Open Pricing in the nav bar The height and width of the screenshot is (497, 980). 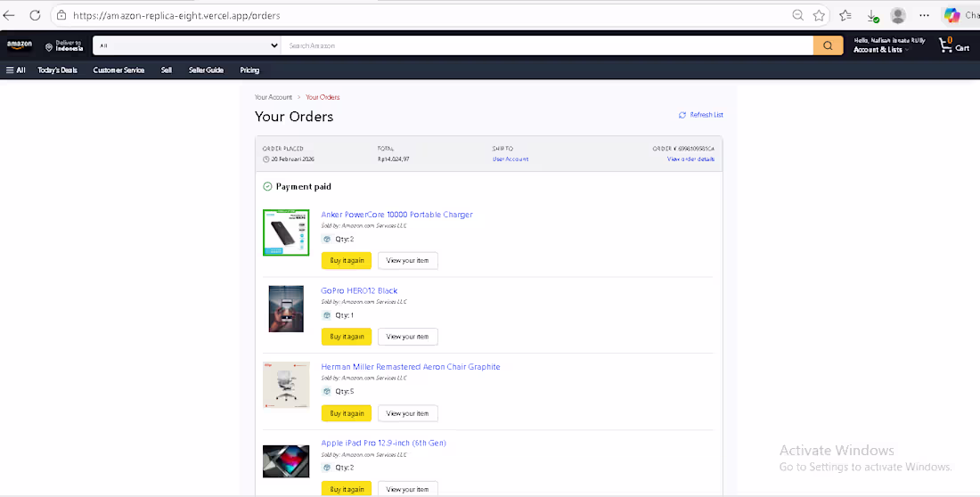click(x=249, y=70)
